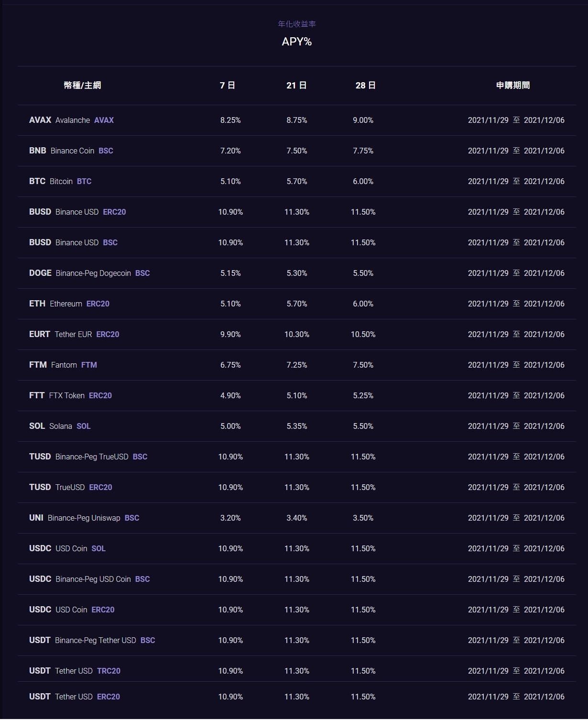Click the USDT Tether USD TRC20 entry
Screen dimensions: 588x720
pyautogui.click(x=75, y=671)
